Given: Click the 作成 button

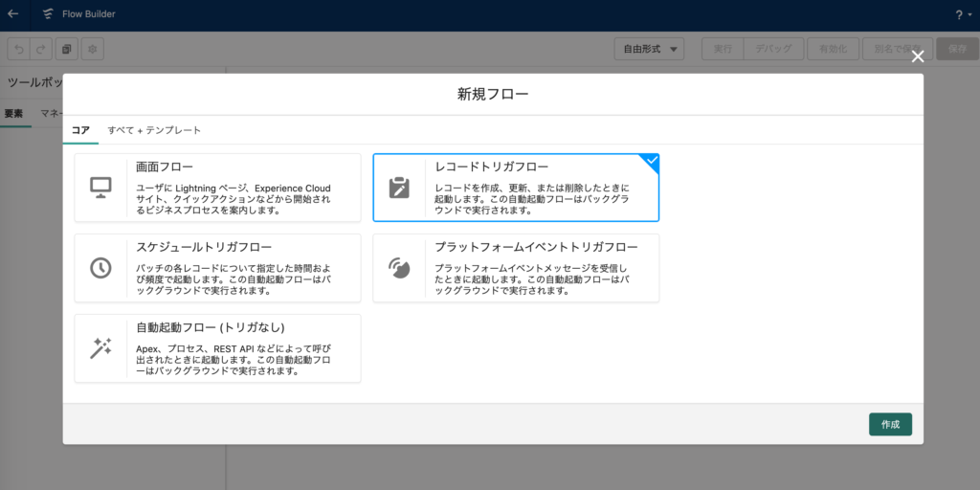Looking at the screenshot, I should tap(889, 424).
